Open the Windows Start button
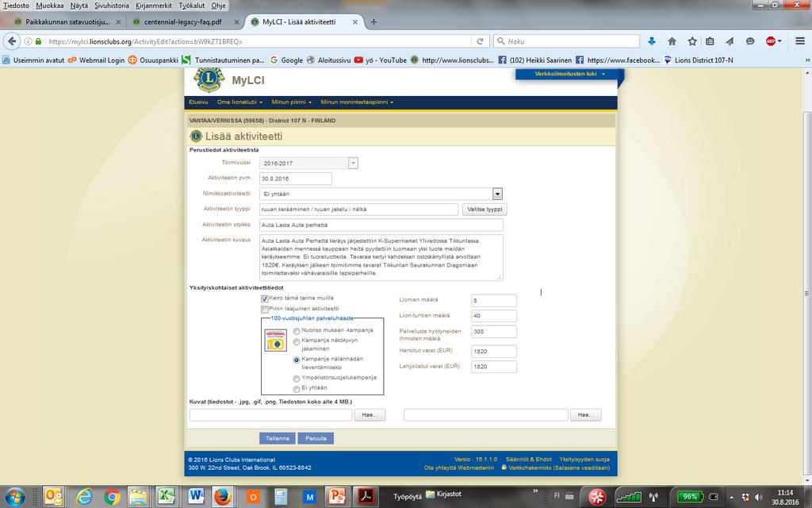 point(15,497)
